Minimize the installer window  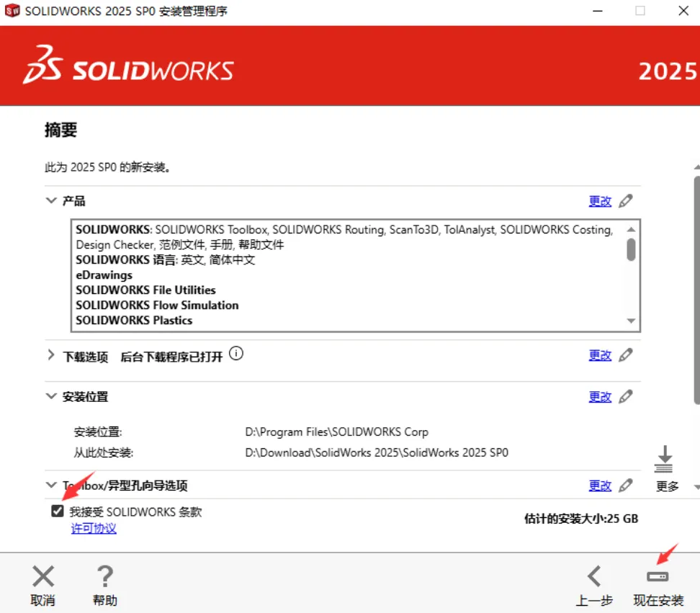(597, 11)
